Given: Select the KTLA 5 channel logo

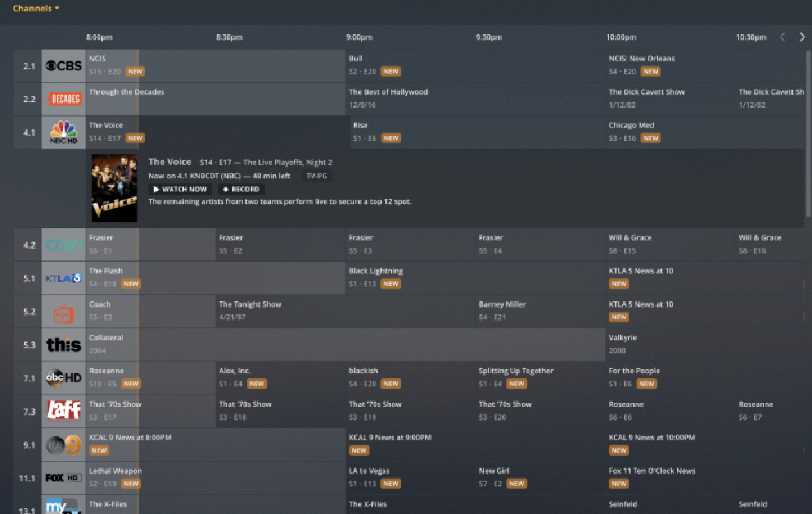Looking at the screenshot, I should coord(64,279).
